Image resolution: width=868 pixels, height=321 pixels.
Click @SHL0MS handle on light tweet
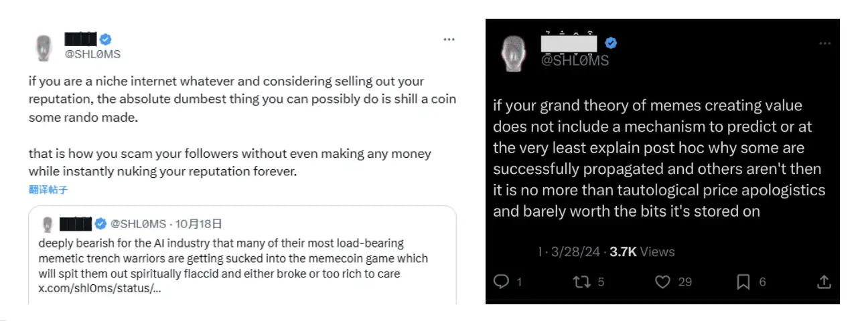93,54
